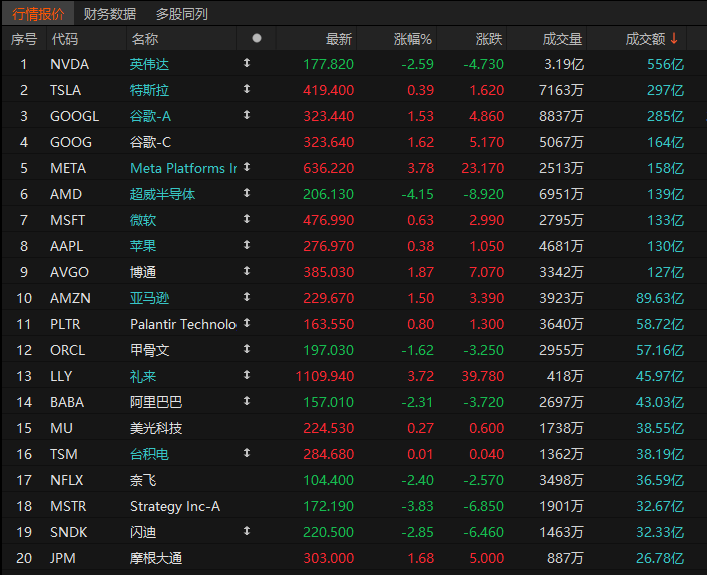Click the 23.170 price change value
The image size is (707, 575).
(x=482, y=168)
